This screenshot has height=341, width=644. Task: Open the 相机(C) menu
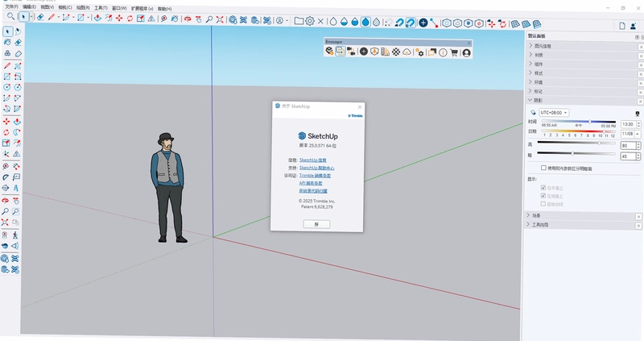point(65,7)
